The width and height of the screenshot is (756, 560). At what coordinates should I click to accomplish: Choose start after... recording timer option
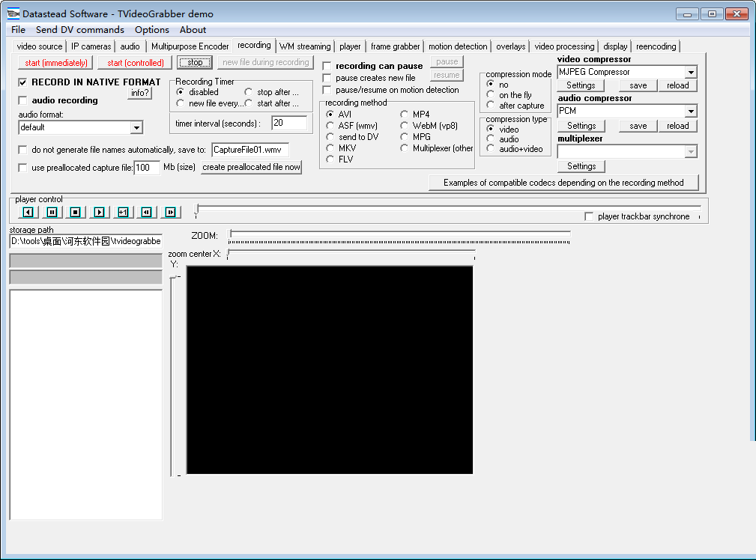tap(248, 103)
